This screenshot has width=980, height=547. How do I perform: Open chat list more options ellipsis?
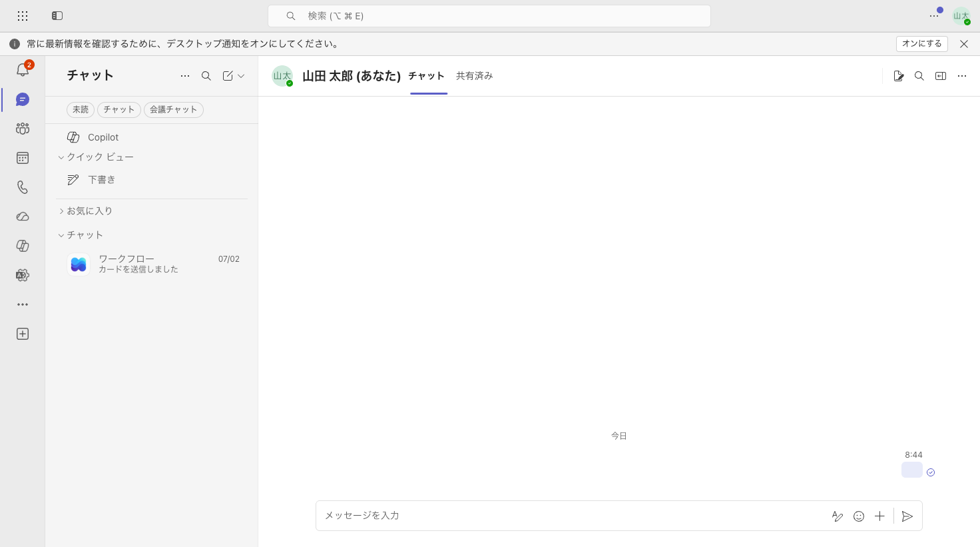(x=185, y=76)
